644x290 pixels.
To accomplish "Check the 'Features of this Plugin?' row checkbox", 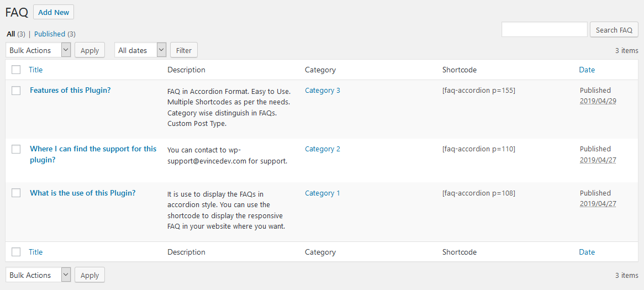I will pyautogui.click(x=16, y=91).
